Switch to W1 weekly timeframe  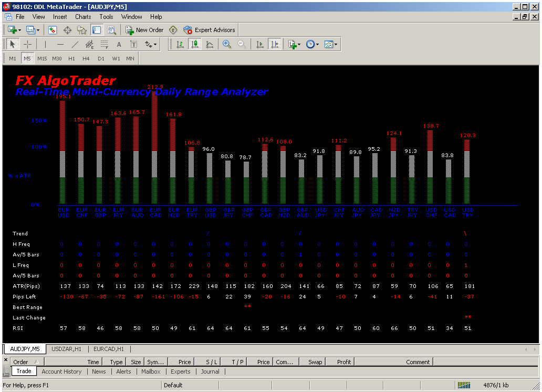(116, 58)
